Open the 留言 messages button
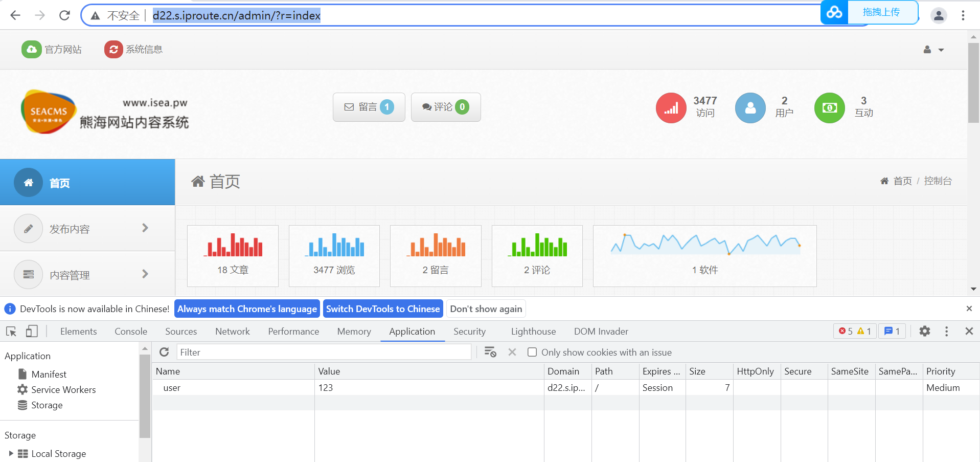The height and width of the screenshot is (462, 980). [x=369, y=107]
